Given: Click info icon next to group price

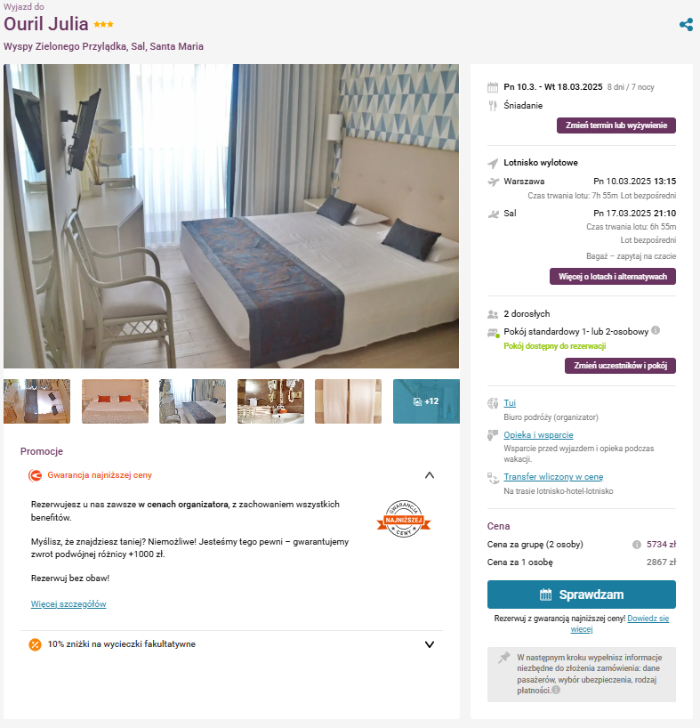Looking at the screenshot, I should 637,544.
